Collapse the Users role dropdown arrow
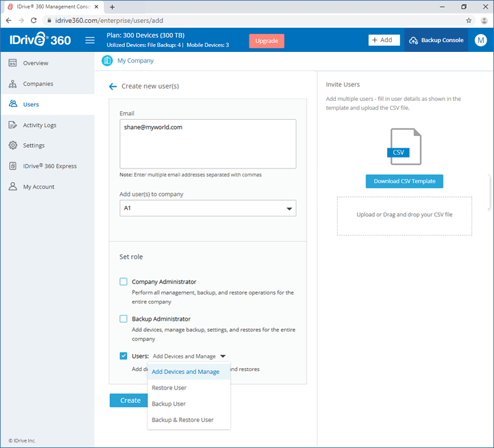 [223, 357]
